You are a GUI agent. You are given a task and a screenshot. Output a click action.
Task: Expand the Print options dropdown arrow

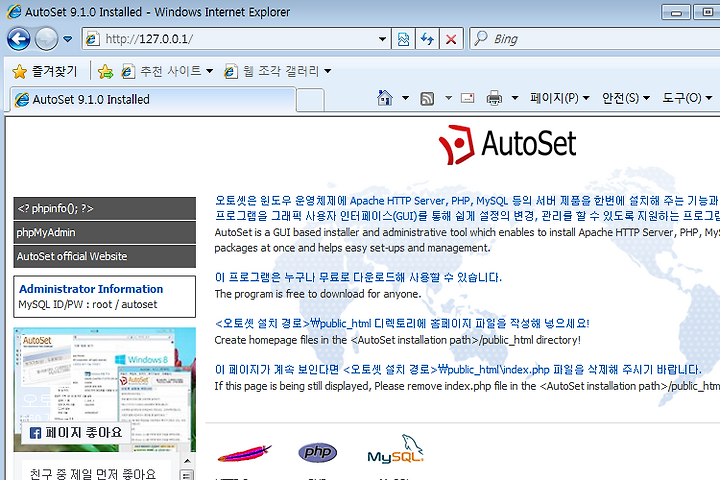point(515,98)
